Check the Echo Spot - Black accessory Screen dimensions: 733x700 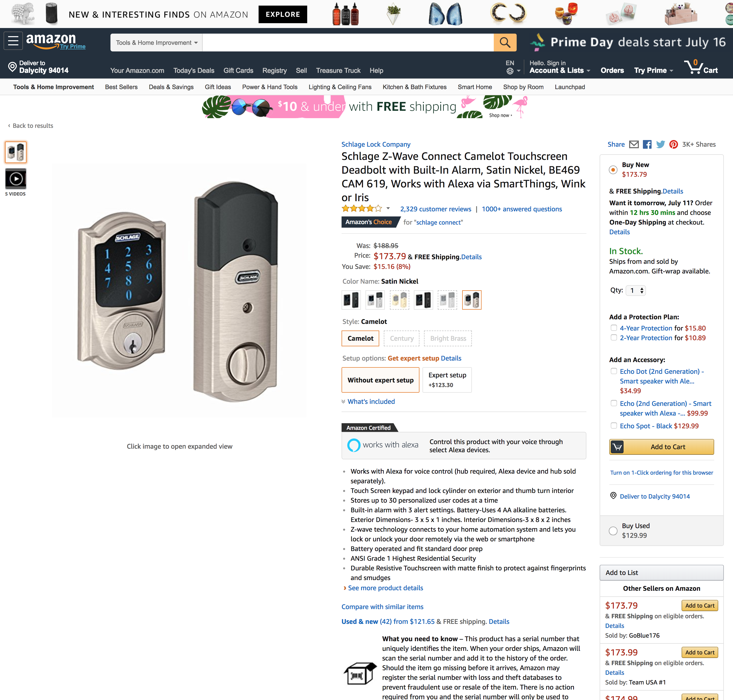pos(614,426)
